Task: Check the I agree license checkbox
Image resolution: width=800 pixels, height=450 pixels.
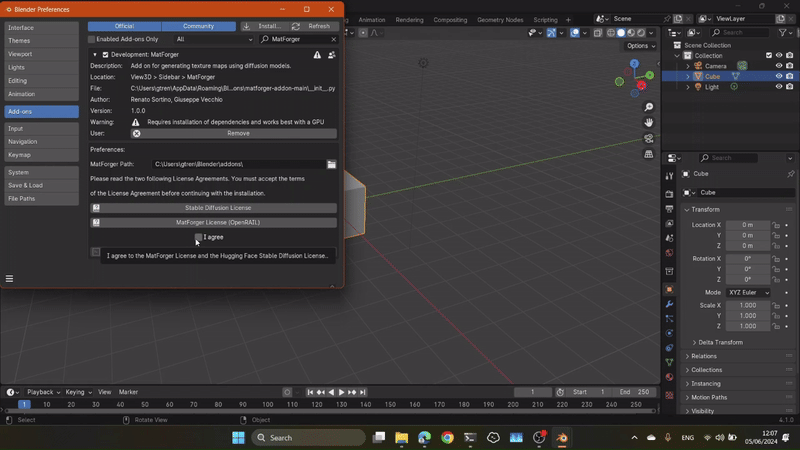Action: click(x=198, y=237)
